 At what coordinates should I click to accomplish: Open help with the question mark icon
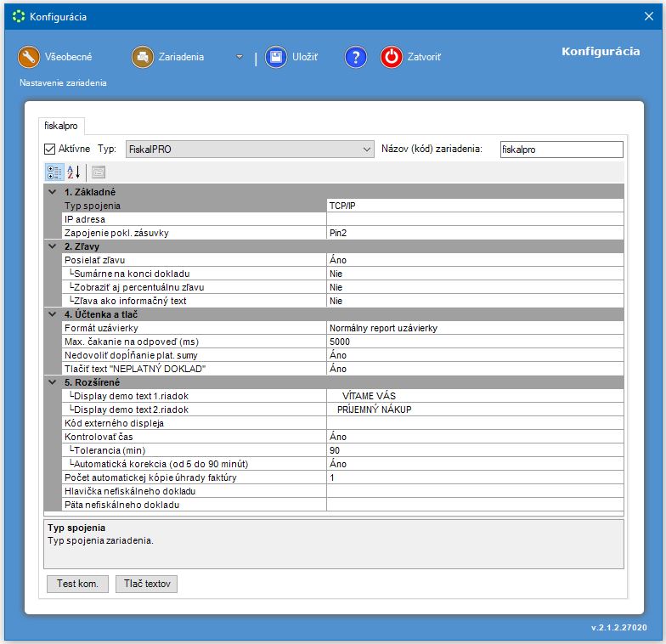[x=355, y=57]
